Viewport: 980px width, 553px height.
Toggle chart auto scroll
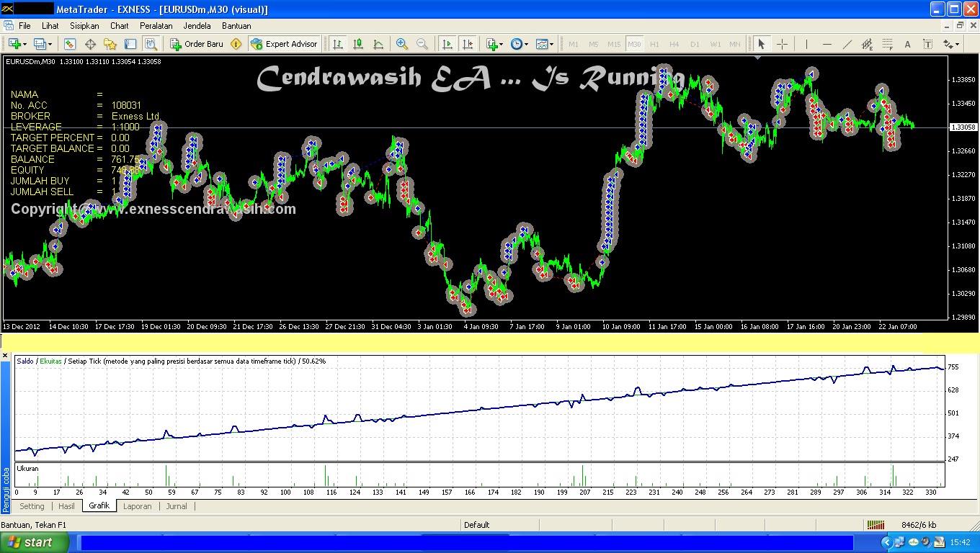[447, 44]
